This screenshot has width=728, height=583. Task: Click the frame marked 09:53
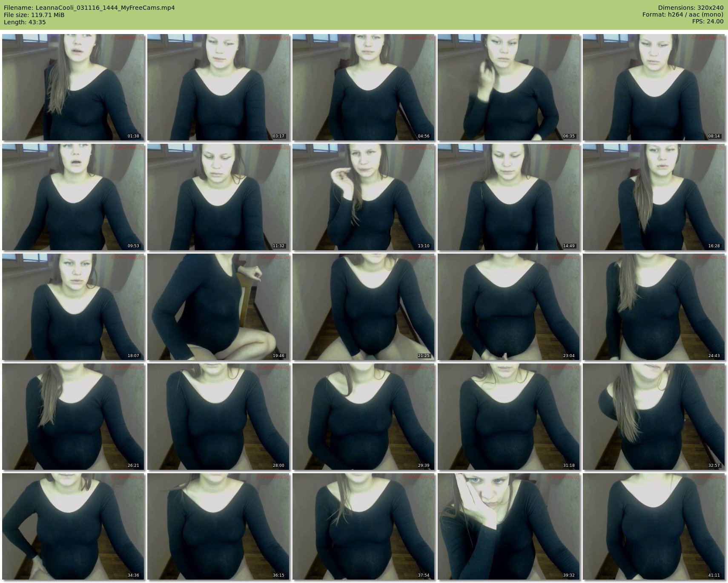click(x=73, y=197)
